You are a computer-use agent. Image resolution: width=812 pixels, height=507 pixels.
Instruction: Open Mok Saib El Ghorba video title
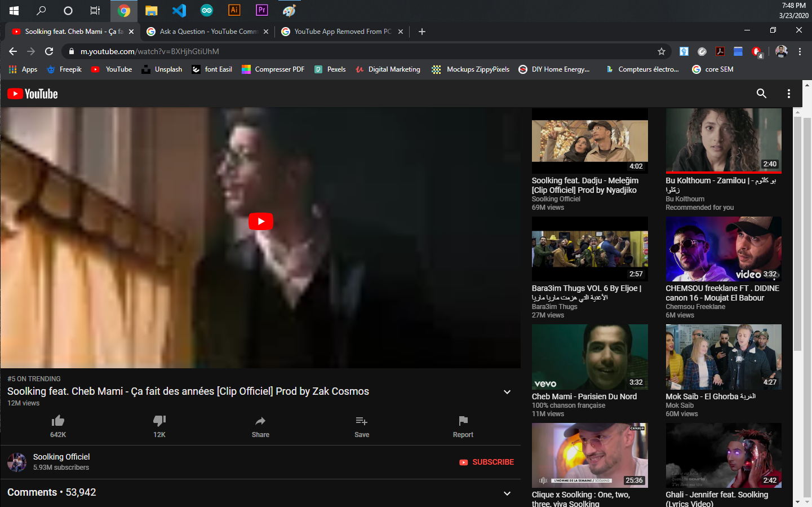click(711, 396)
